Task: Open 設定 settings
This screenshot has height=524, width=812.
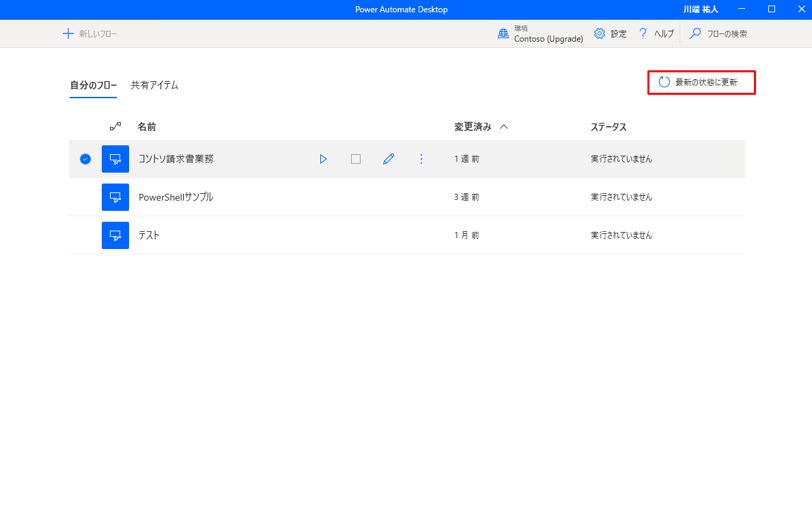Action: pyautogui.click(x=610, y=33)
